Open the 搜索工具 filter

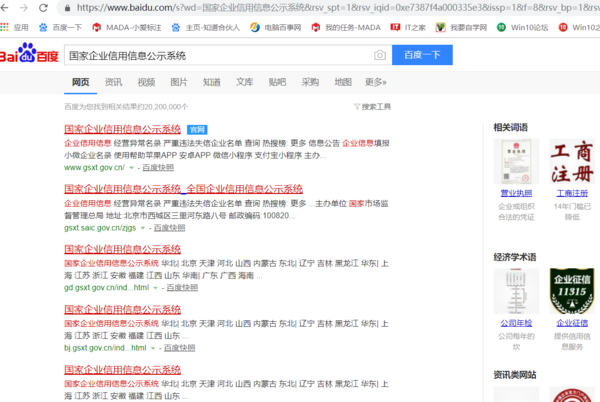(372, 107)
